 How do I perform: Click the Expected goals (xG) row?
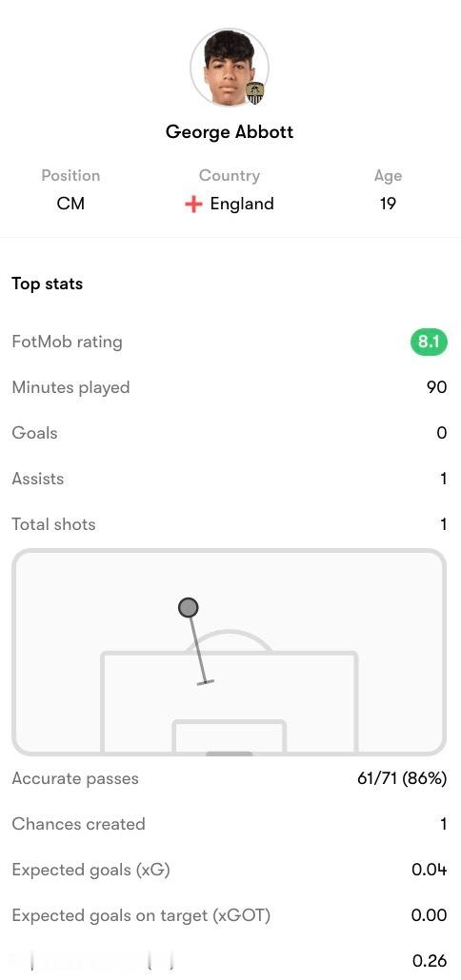click(230, 870)
